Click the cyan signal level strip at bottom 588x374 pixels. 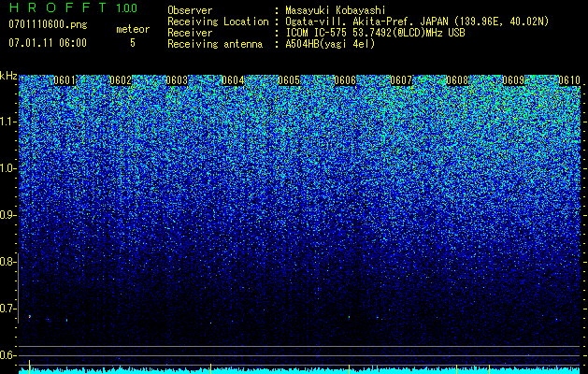pos(300,371)
